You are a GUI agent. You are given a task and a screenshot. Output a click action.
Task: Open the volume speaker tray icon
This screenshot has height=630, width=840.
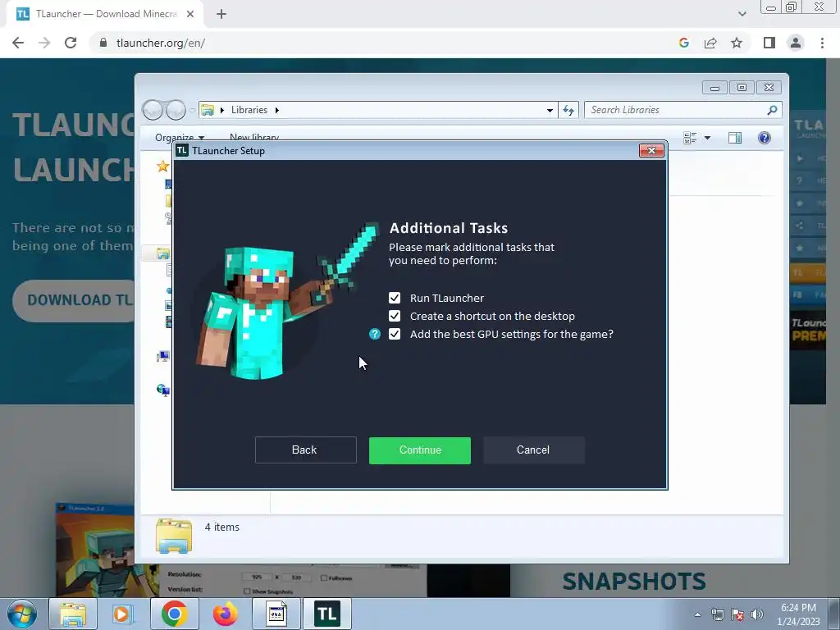[x=757, y=614]
